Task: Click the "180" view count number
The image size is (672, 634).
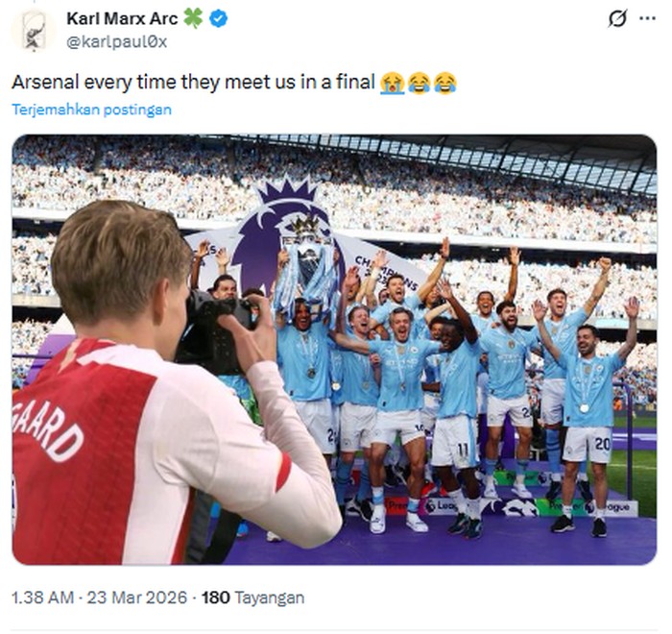Action: [215, 597]
